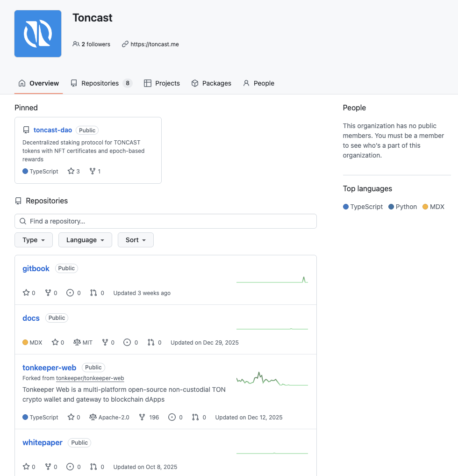Click the pull request icon on whitepaper
Viewport: 458px width, 476px height.
tap(94, 467)
